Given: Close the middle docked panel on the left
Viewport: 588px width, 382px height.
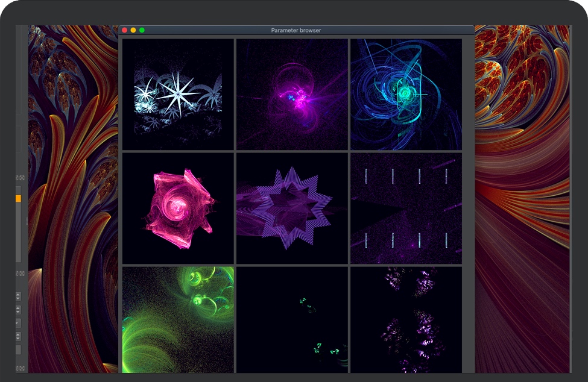Looking at the screenshot, I should point(22,274).
